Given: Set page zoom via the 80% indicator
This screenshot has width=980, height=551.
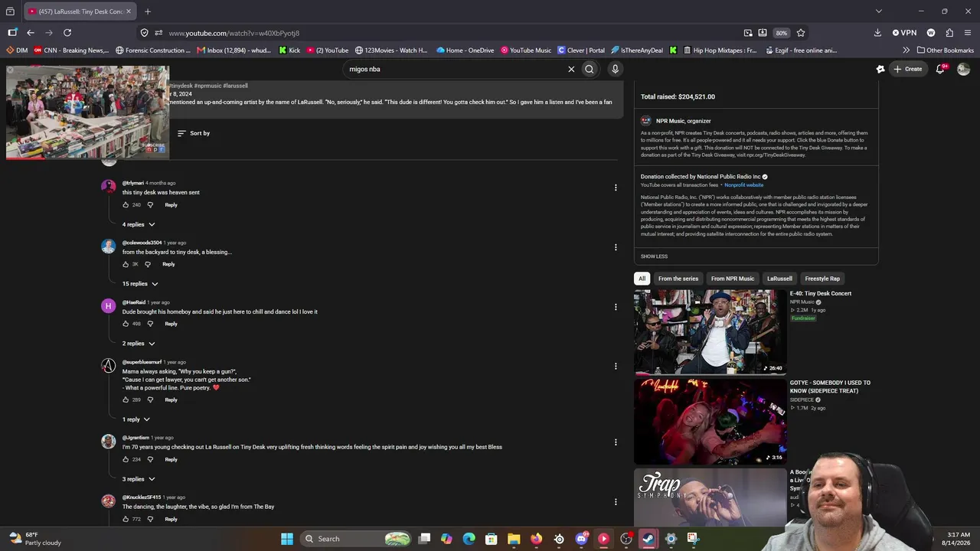Looking at the screenshot, I should 781,33.
